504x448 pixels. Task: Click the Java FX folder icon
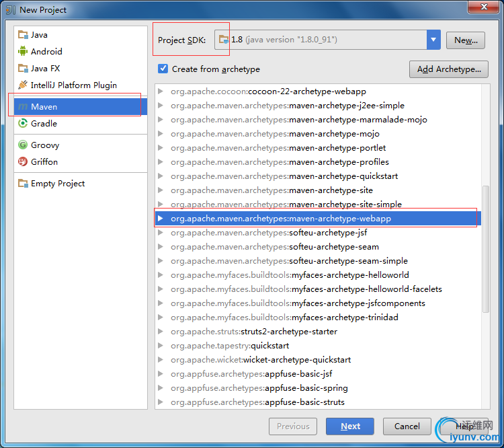point(23,68)
